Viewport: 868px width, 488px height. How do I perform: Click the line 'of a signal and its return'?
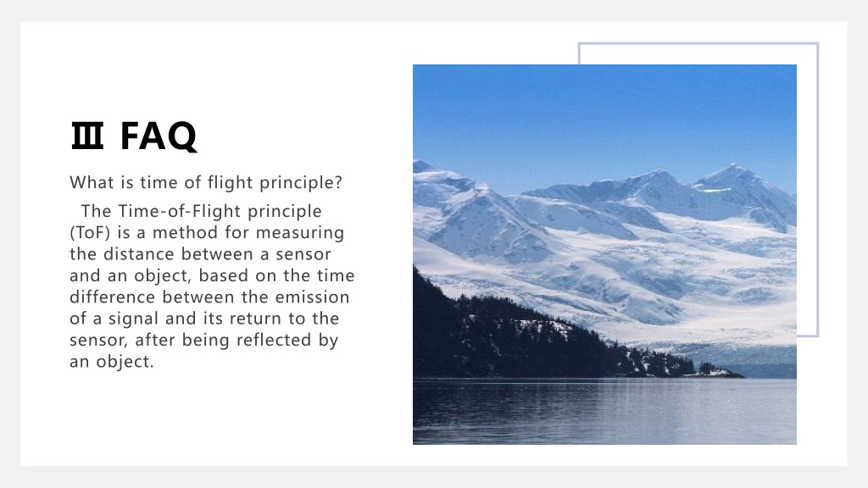pos(176,319)
